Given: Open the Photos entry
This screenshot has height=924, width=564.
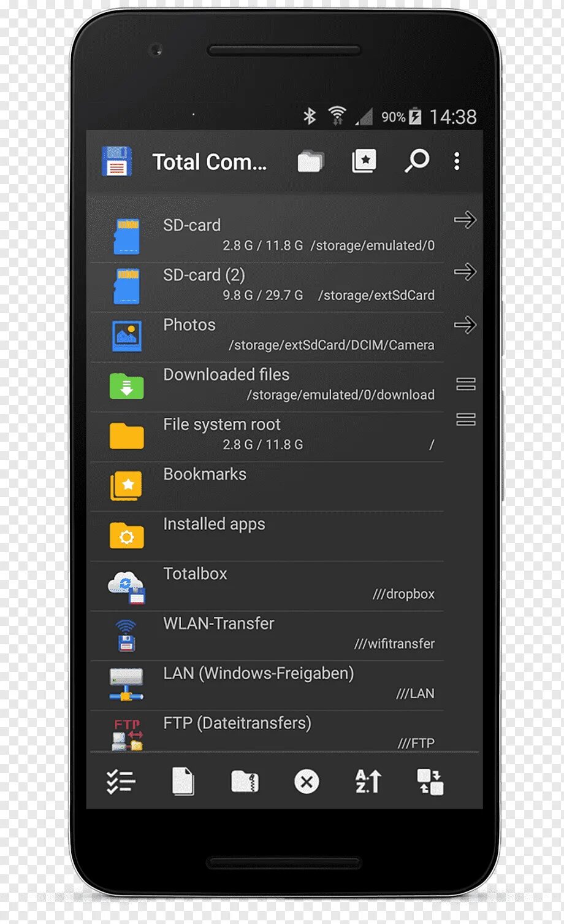Looking at the screenshot, I should [267, 337].
